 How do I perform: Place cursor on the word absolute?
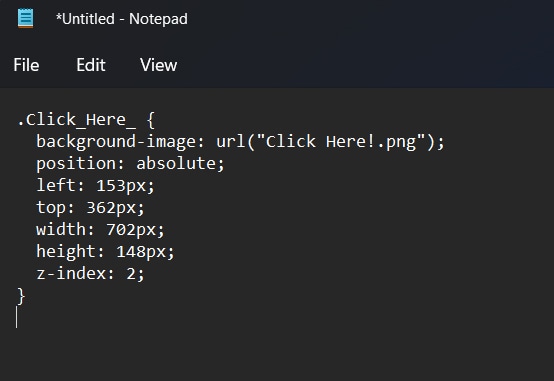tap(176, 163)
